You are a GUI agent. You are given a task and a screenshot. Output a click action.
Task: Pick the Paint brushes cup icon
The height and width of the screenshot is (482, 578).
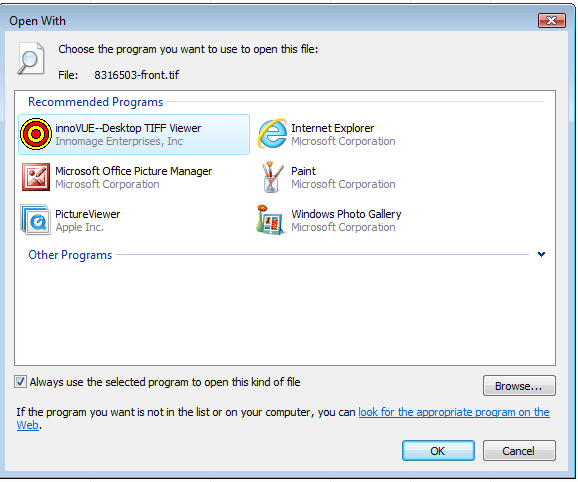[x=272, y=177]
